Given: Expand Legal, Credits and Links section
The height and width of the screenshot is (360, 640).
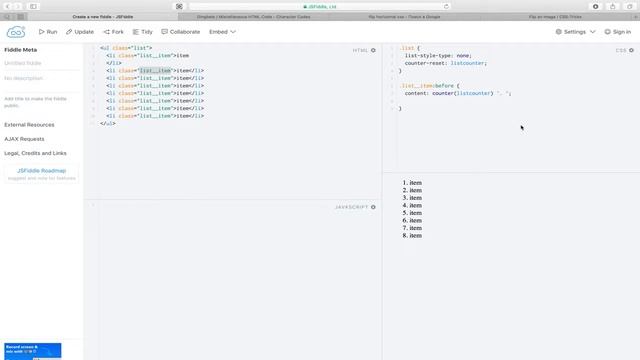Looking at the screenshot, I should coord(36,153).
